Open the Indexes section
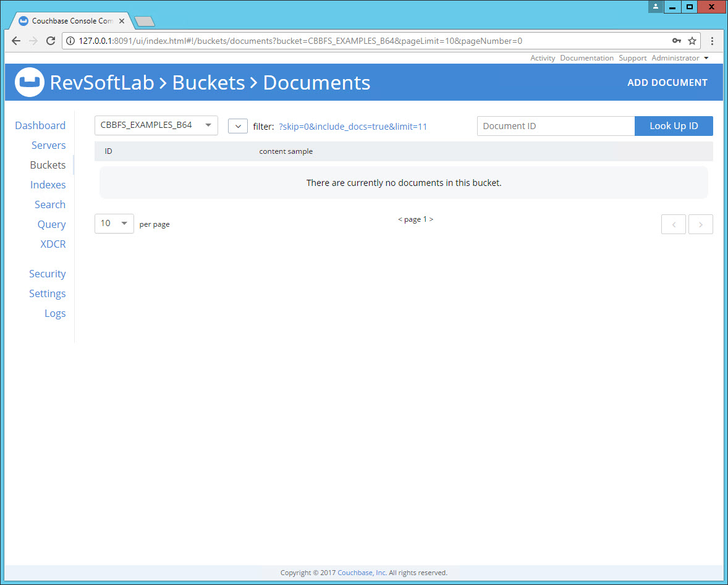 click(x=48, y=185)
